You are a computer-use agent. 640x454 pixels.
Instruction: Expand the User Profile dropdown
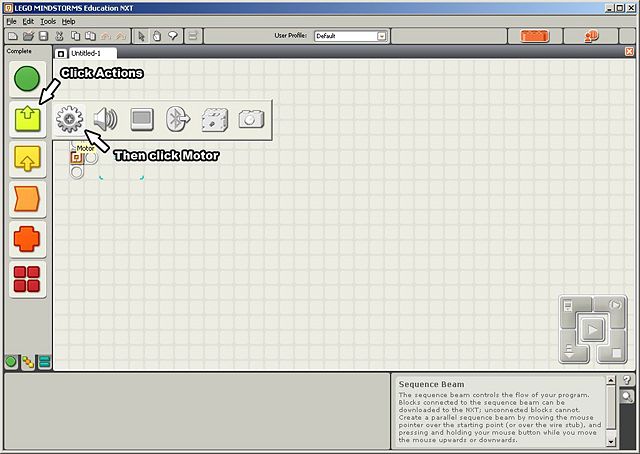[381, 36]
